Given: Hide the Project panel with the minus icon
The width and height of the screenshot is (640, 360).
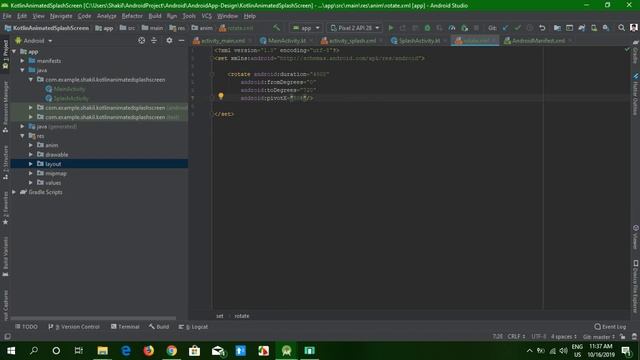Looking at the screenshot, I should pyautogui.click(x=181, y=40).
